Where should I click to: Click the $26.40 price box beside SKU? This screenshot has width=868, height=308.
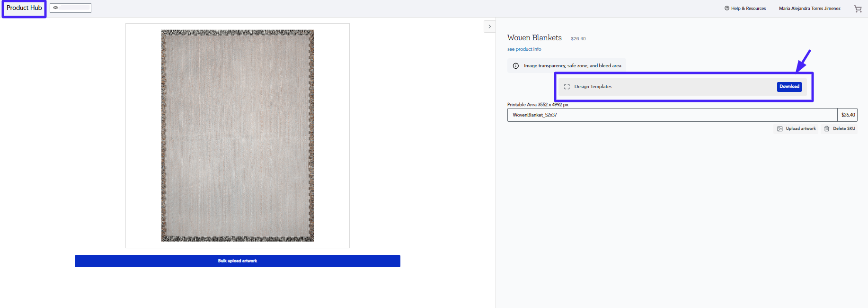[848, 115]
